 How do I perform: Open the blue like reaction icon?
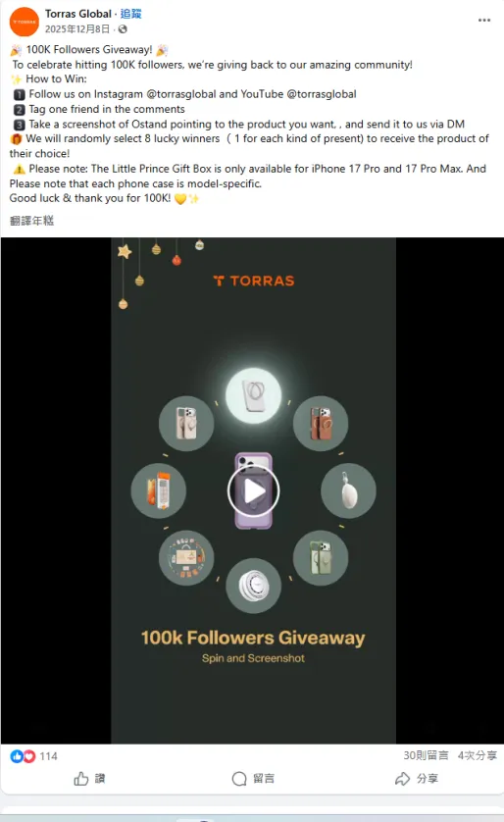pyautogui.click(x=17, y=756)
